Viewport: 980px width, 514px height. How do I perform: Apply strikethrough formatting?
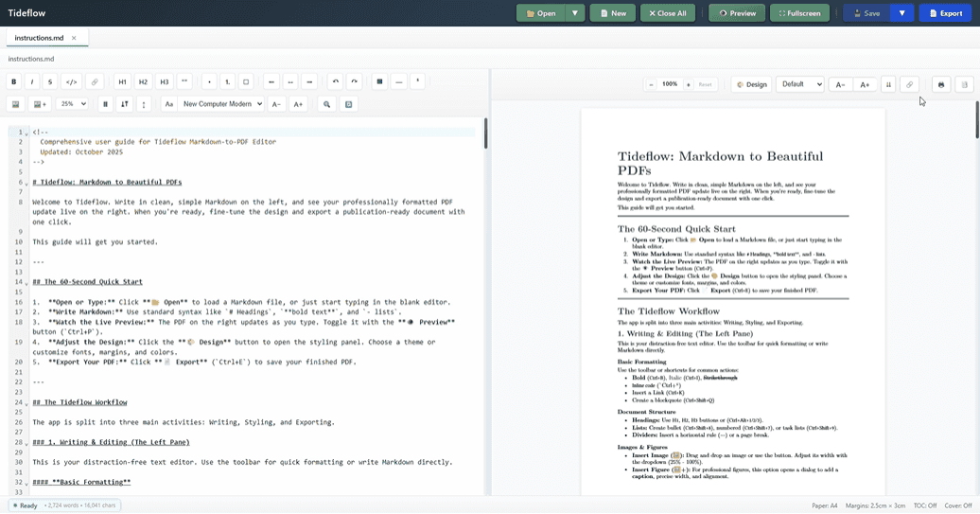coord(50,82)
